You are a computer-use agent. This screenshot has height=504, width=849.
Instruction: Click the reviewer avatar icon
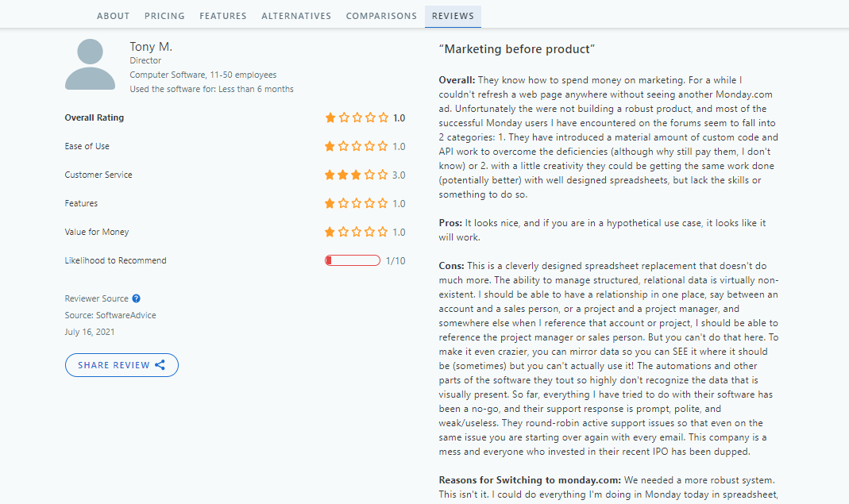(x=90, y=64)
